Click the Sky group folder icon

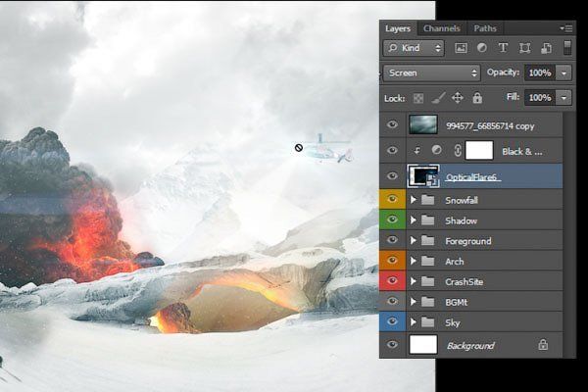[x=428, y=322]
